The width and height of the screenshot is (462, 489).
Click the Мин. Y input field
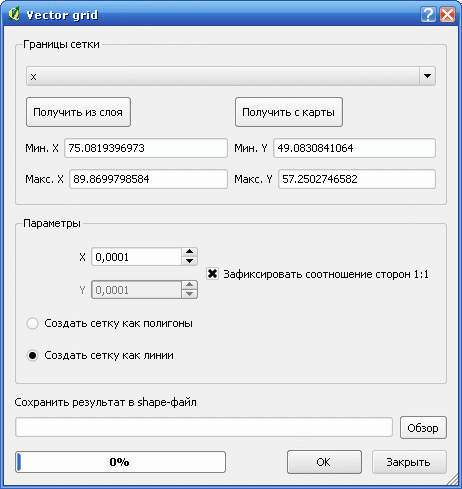click(x=354, y=148)
